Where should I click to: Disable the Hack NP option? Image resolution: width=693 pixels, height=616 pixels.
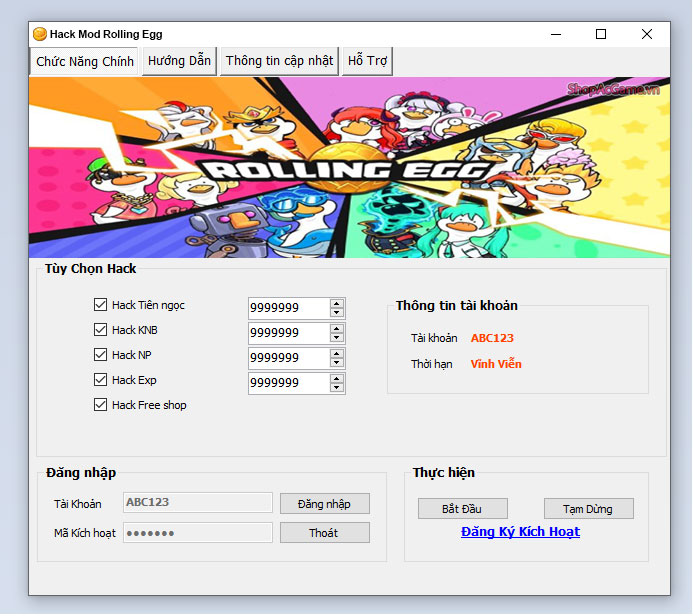pos(100,354)
